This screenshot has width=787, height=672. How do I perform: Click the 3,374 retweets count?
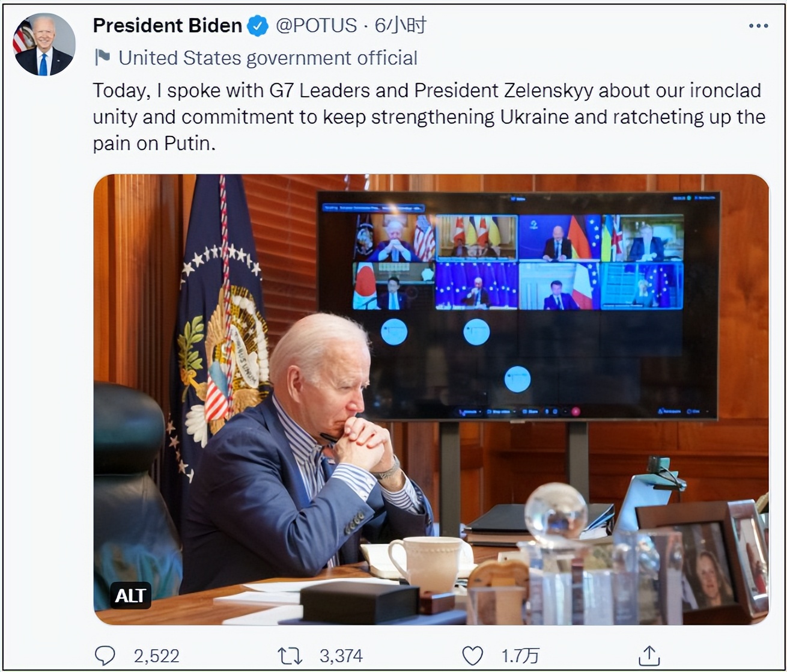pos(341,655)
